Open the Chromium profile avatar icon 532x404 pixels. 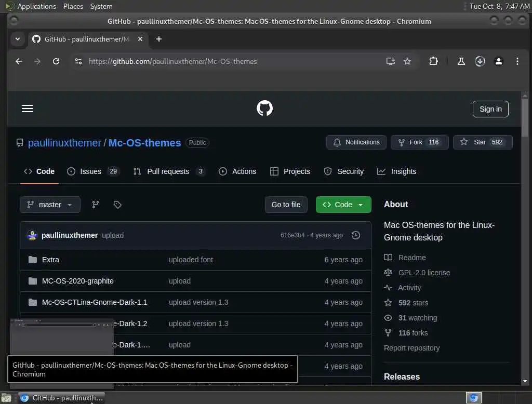(499, 61)
